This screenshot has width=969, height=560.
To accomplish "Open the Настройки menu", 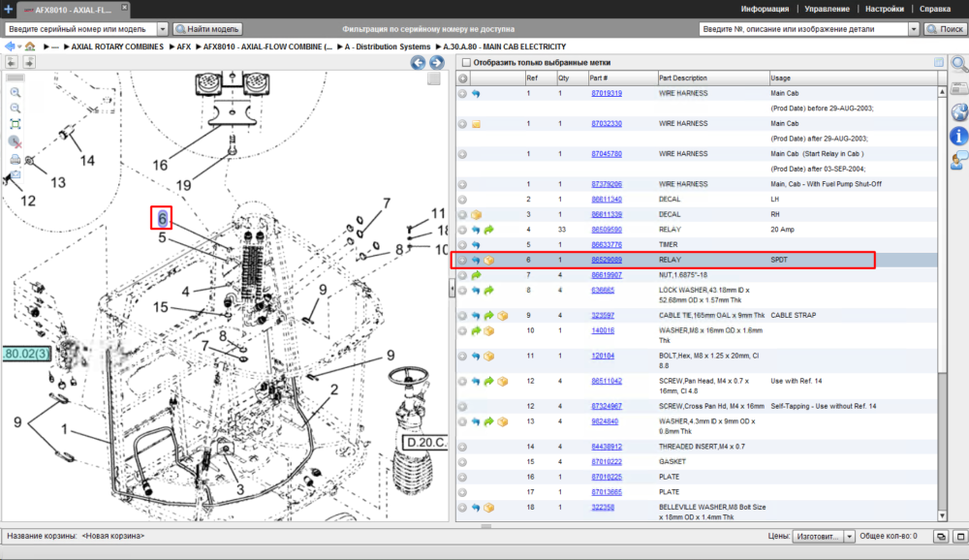I will pyautogui.click(x=885, y=10).
